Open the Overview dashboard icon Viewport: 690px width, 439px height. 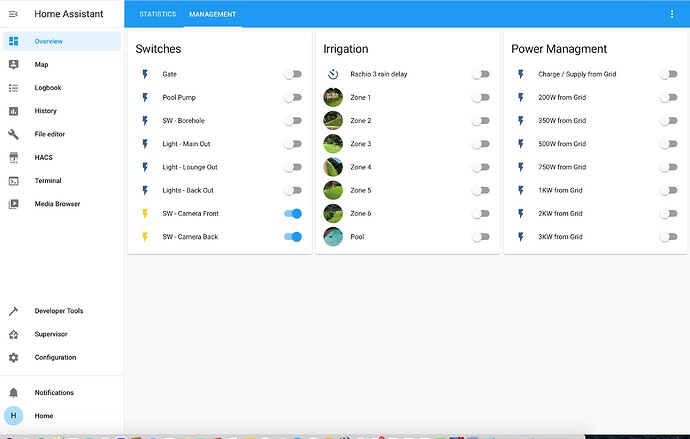(x=14, y=41)
